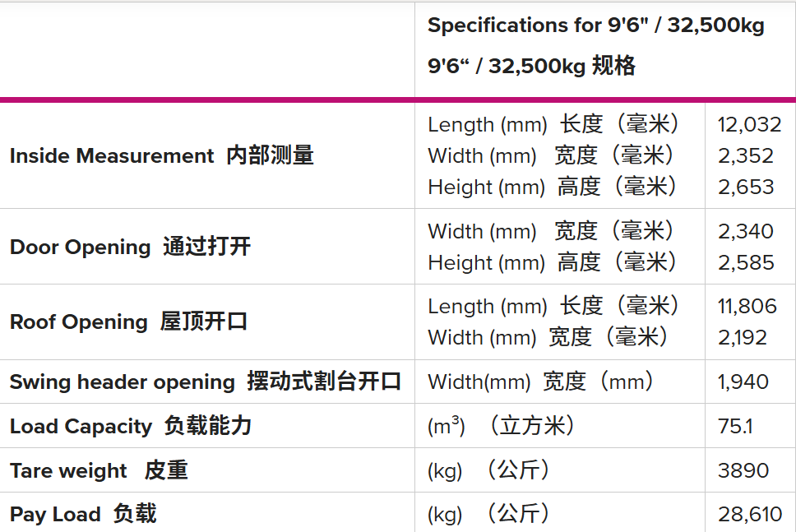Screen dimensions: 796x532
Task: Click the inside height value 2,653
Action: 746,187
